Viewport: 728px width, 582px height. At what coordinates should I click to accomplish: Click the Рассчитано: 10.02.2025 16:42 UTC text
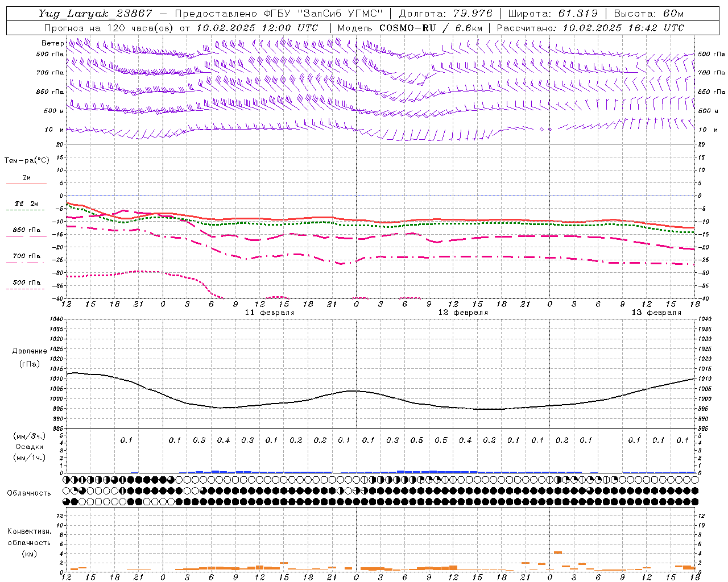click(x=590, y=28)
